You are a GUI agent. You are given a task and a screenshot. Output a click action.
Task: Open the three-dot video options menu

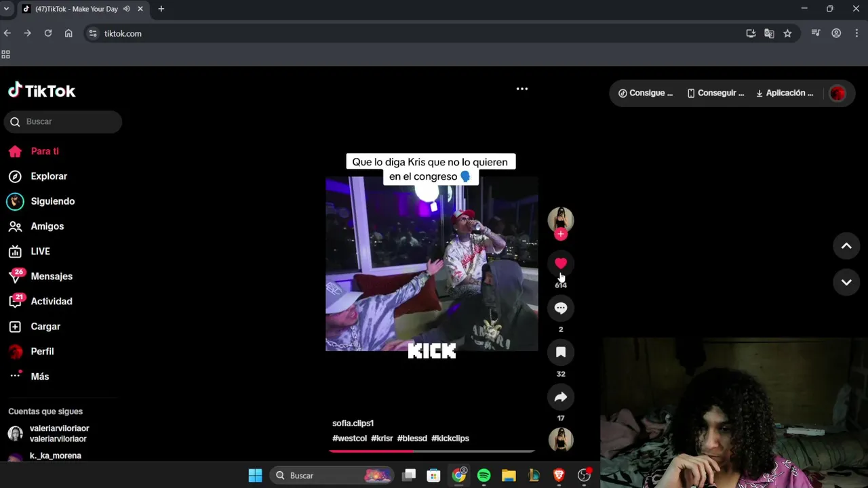click(x=521, y=89)
